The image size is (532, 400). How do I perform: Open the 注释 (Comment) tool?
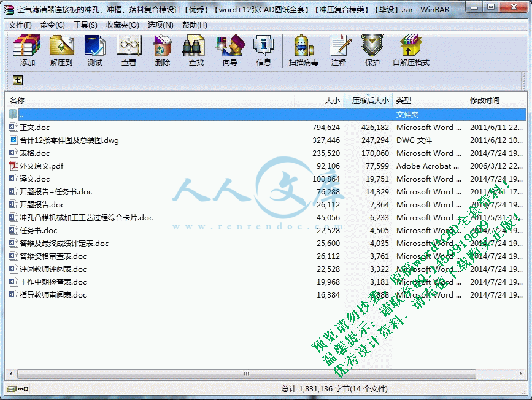[x=339, y=50]
